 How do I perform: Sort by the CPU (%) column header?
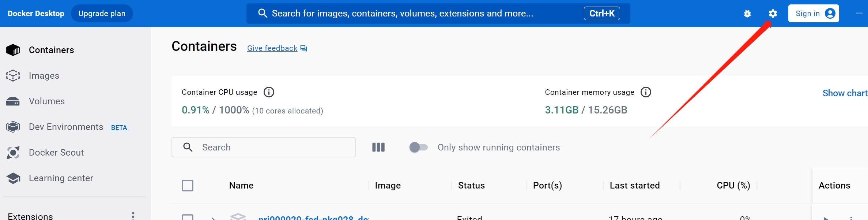[x=733, y=186]
